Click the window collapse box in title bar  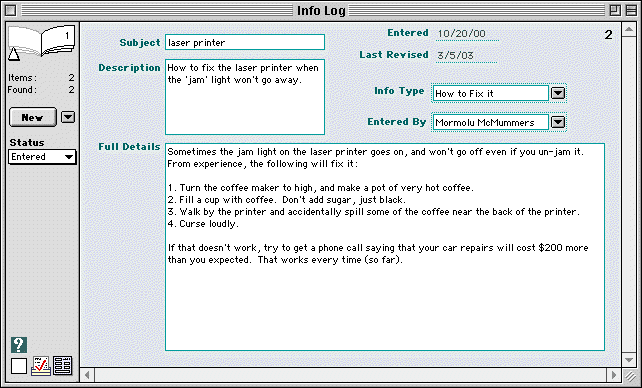pos(631,10)
